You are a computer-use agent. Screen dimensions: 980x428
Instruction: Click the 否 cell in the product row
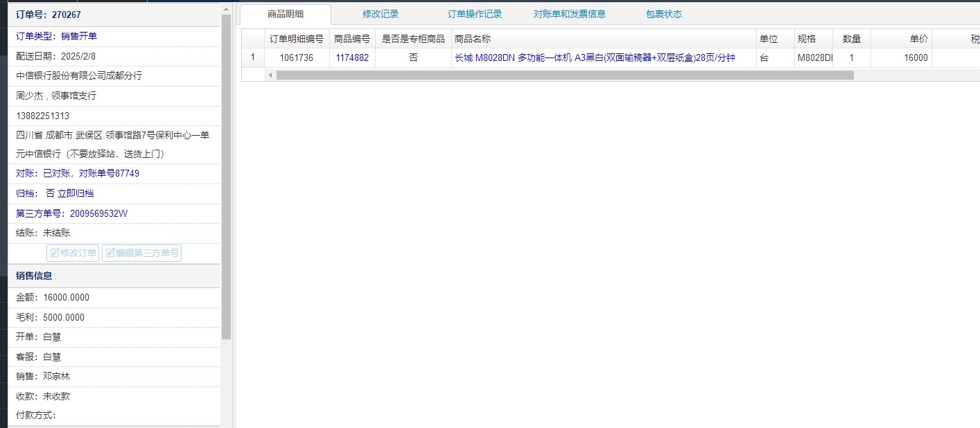[414, 58]
